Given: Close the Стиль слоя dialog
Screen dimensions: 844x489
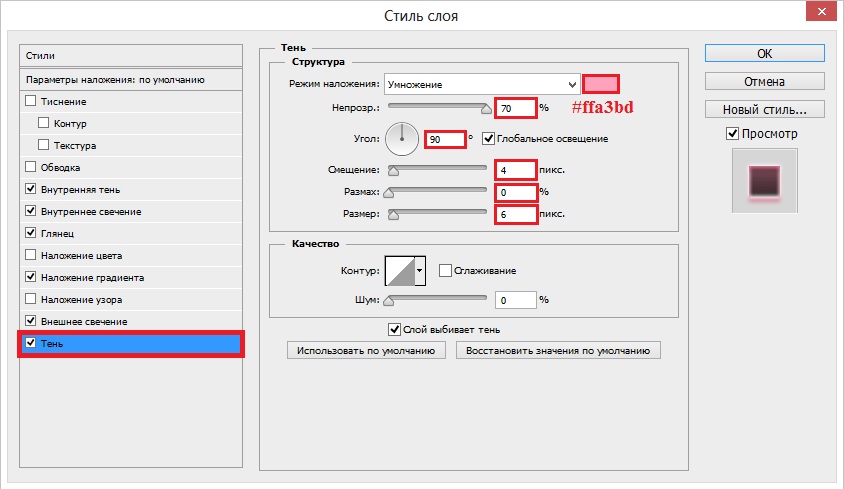Looking at the screenshot, I should [x=821, y=11].
